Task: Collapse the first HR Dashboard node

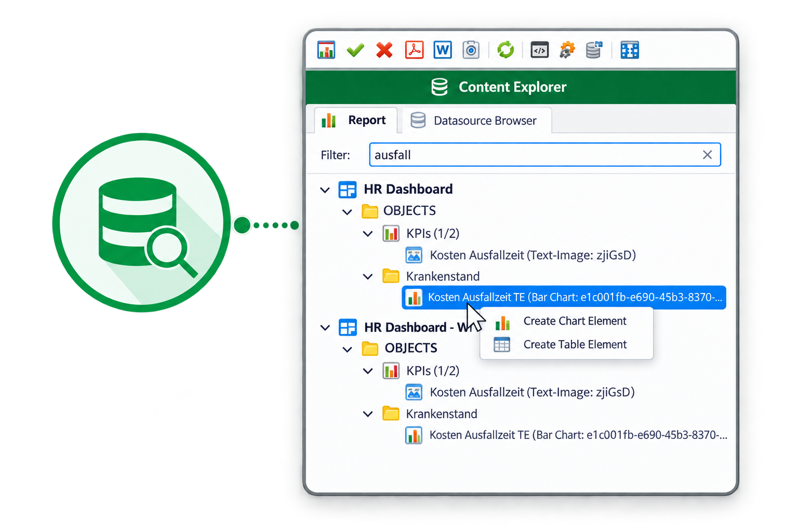Action: click(x=325, y=190)
